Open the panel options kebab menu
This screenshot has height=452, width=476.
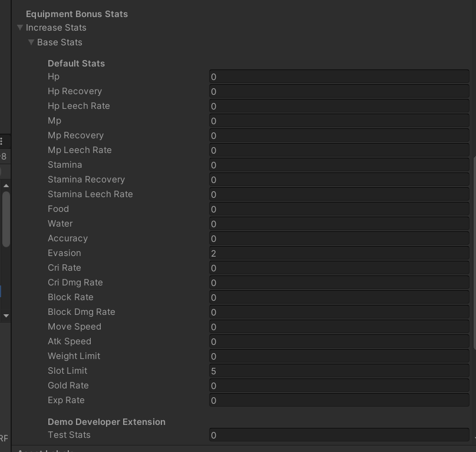tap(1, 141)
